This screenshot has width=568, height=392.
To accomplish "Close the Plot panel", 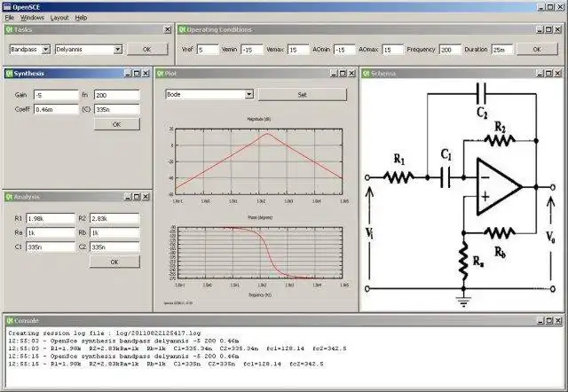I will 351,74.
